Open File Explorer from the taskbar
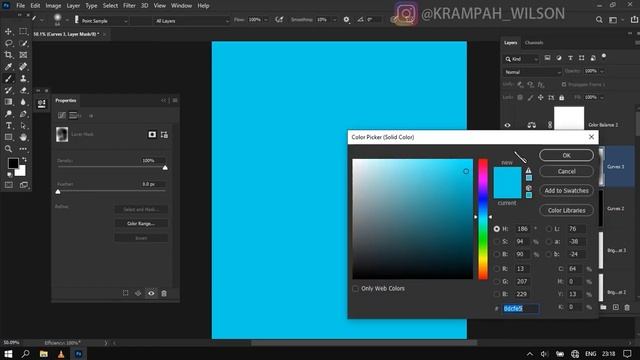This screenshot has width=640, height=360. [x=43, y=354]
